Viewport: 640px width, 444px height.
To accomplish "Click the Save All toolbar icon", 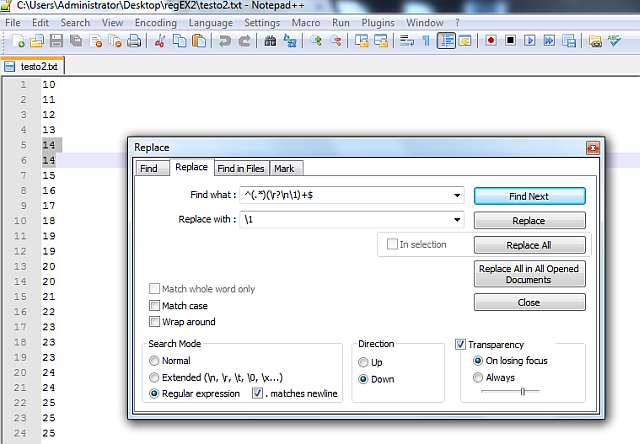I will point(76,41).
